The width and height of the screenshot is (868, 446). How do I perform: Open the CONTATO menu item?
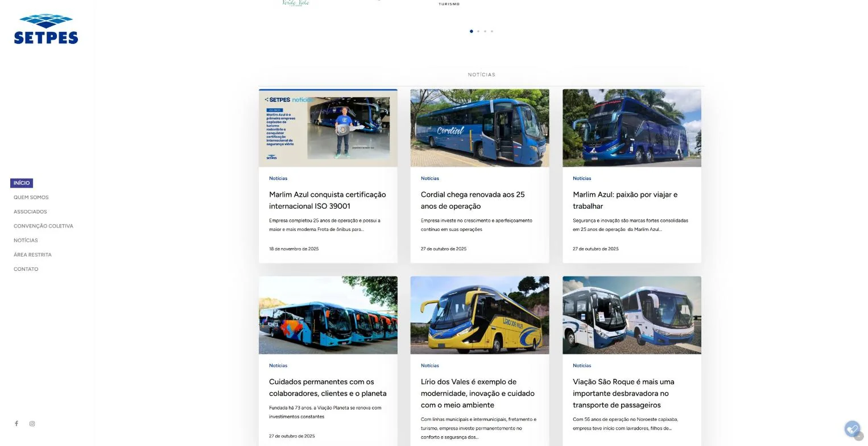[x=26, y=269]
